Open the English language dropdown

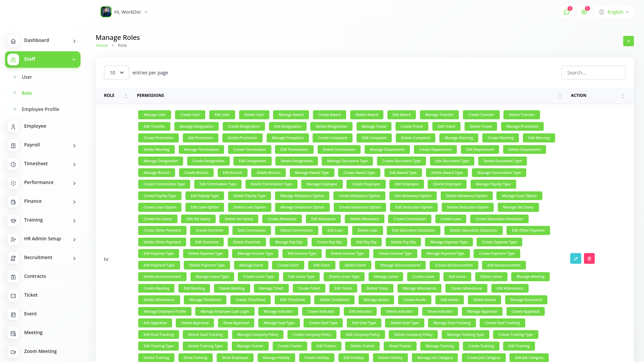coord(614,12)
